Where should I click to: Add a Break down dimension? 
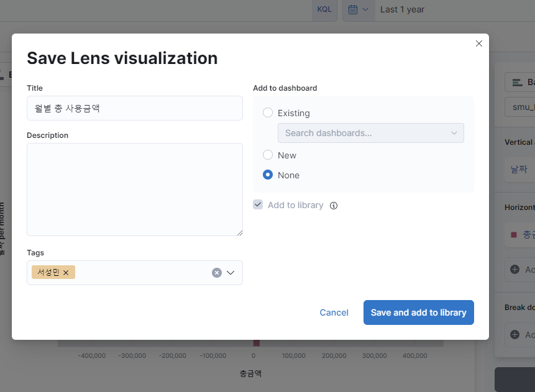[520, 335]
